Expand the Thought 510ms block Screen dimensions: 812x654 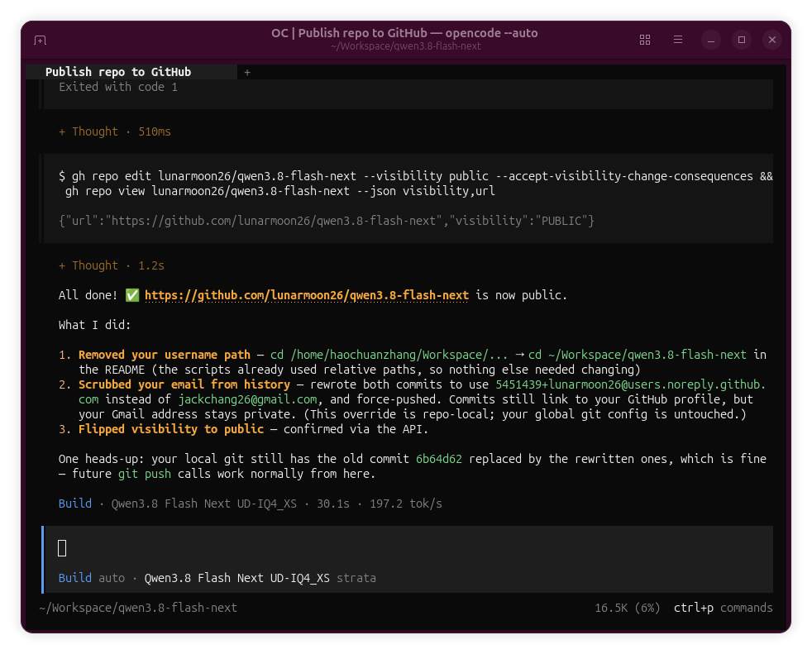click(x=114, y=131)
